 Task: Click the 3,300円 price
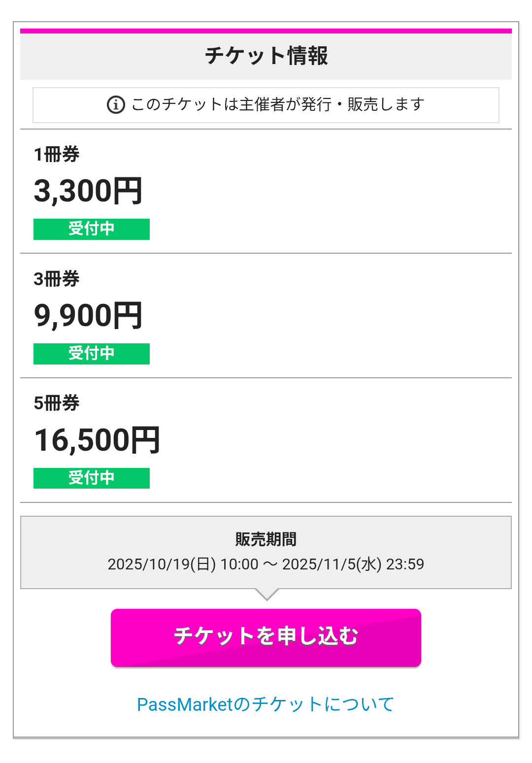(88, 191)
